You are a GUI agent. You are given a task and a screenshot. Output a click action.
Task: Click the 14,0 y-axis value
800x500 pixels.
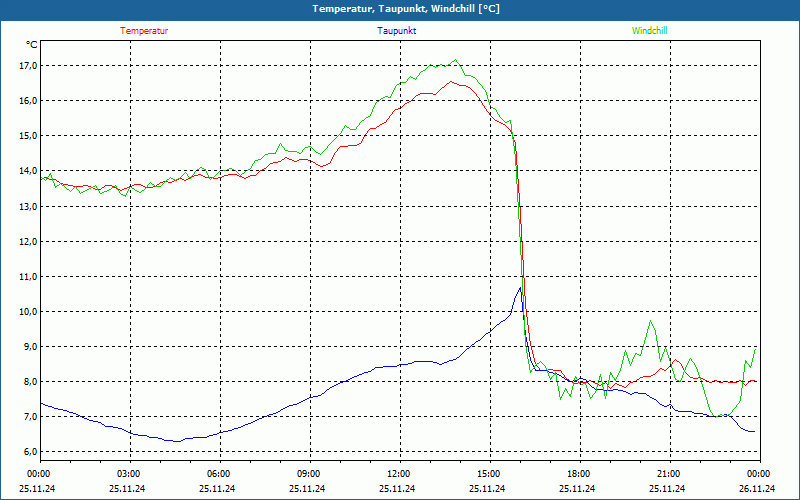coord(29,171)
